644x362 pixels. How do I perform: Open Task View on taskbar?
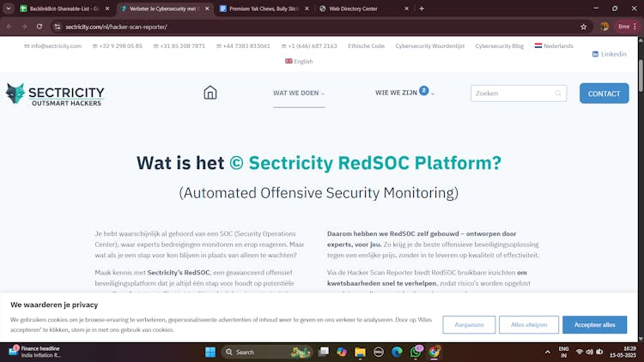[x=324, y=352]
